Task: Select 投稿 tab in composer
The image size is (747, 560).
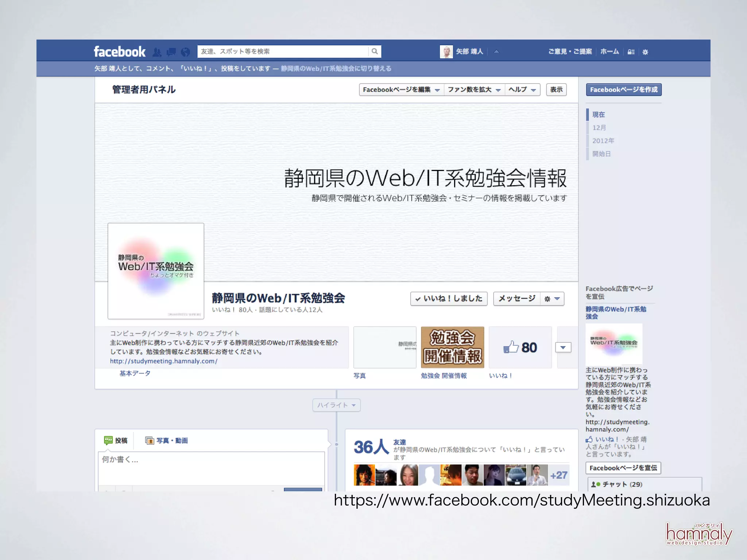Action: click(x=116, y=440)
